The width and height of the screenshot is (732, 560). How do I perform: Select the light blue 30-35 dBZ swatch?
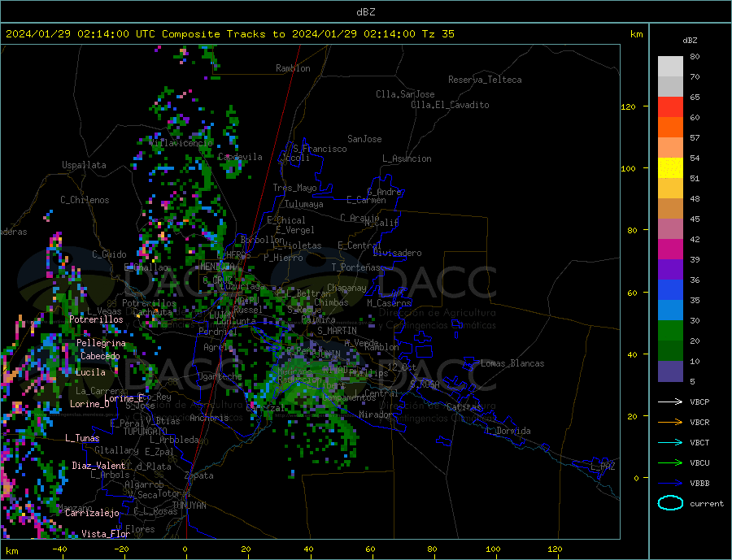(670, 310)
